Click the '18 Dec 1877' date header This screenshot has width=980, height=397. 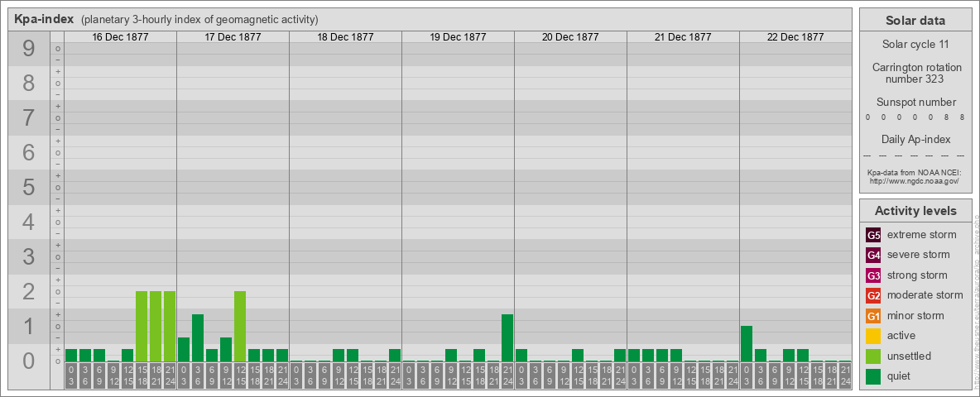pos(346,37)
